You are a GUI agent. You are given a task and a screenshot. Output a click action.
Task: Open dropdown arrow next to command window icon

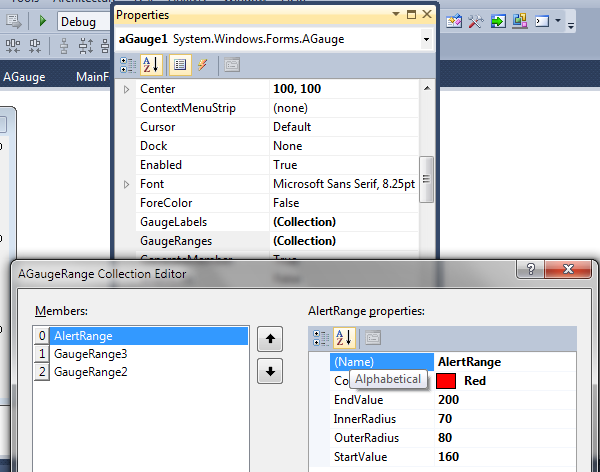[558, 20]
